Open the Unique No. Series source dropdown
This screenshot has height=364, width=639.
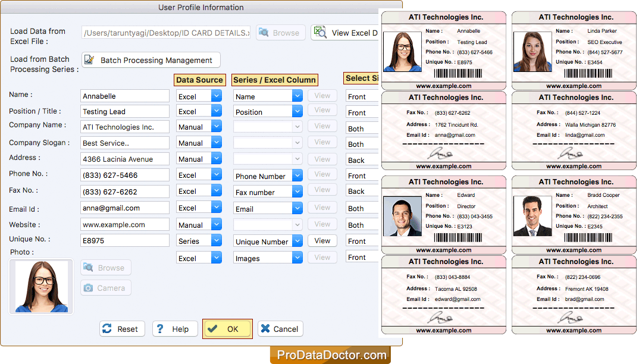[199, 241]
